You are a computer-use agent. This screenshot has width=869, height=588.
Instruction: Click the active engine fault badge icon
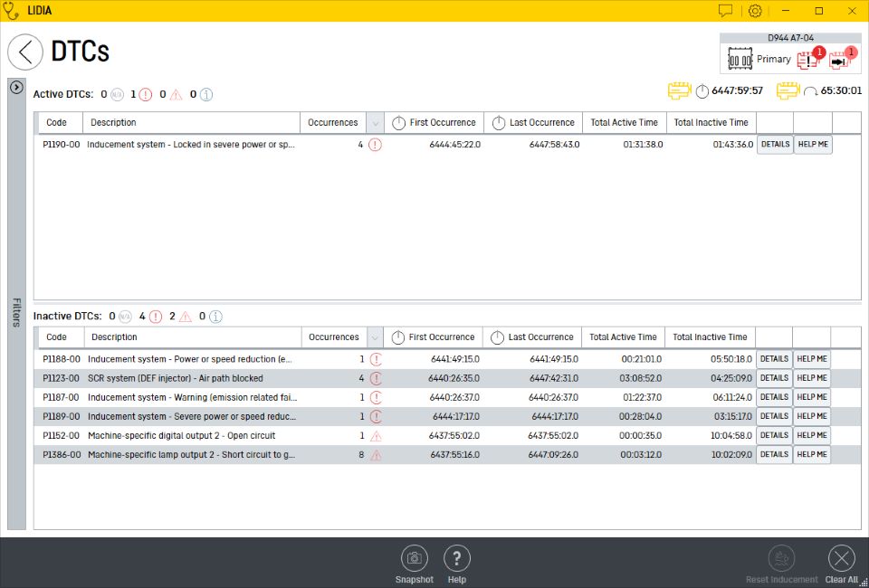(807, 60)
